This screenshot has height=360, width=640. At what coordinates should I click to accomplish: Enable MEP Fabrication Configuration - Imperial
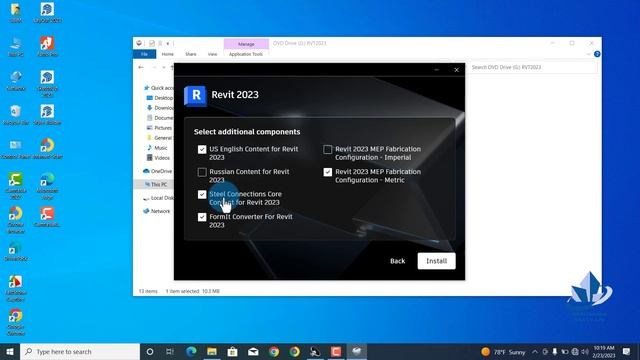(x=328, y=149)
